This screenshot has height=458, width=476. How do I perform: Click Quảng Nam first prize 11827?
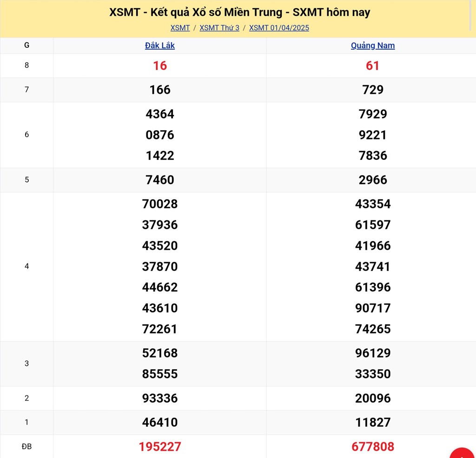(373, 422)
